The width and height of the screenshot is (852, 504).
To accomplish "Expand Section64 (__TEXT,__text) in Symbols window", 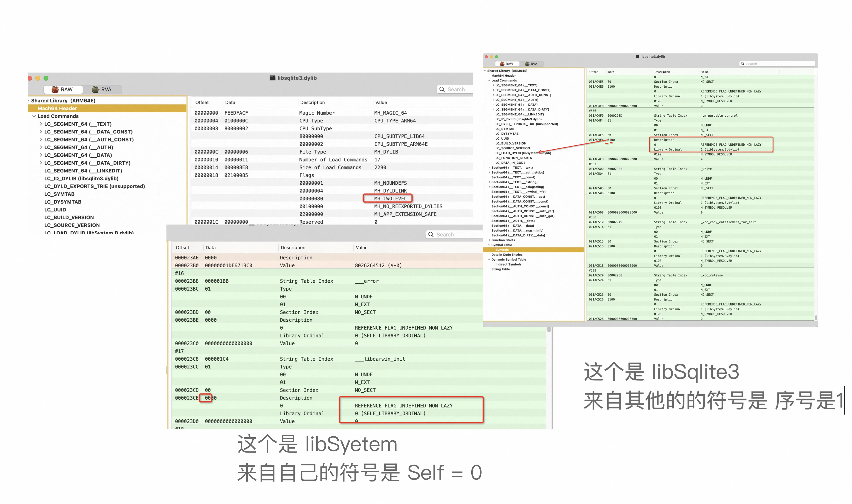I will point(489,168).
